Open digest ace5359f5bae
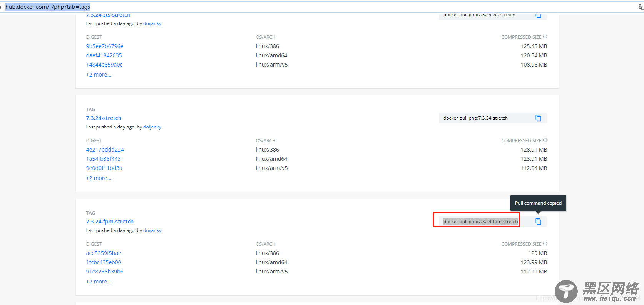 [104, 253]
